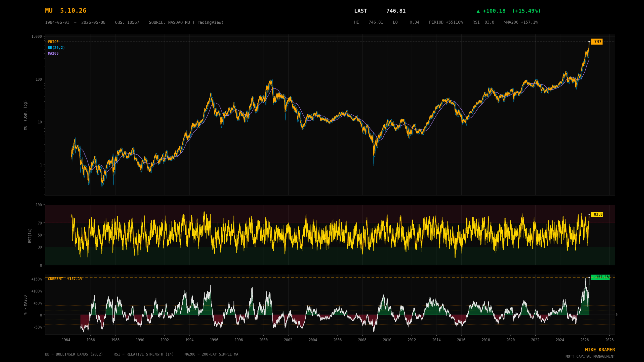Click the 1986 year label
644x362 pixels.
tap(91, 340)
